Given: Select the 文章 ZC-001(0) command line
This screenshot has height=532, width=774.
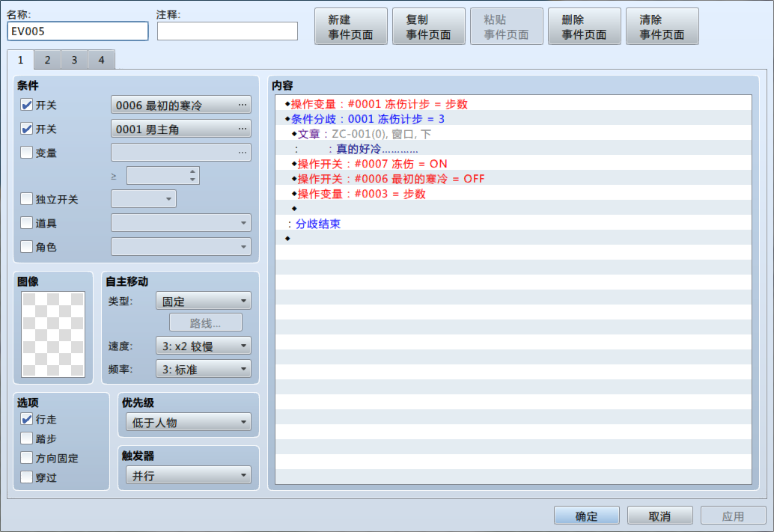Looking at the screenshot, I should (x=514, y=134).
